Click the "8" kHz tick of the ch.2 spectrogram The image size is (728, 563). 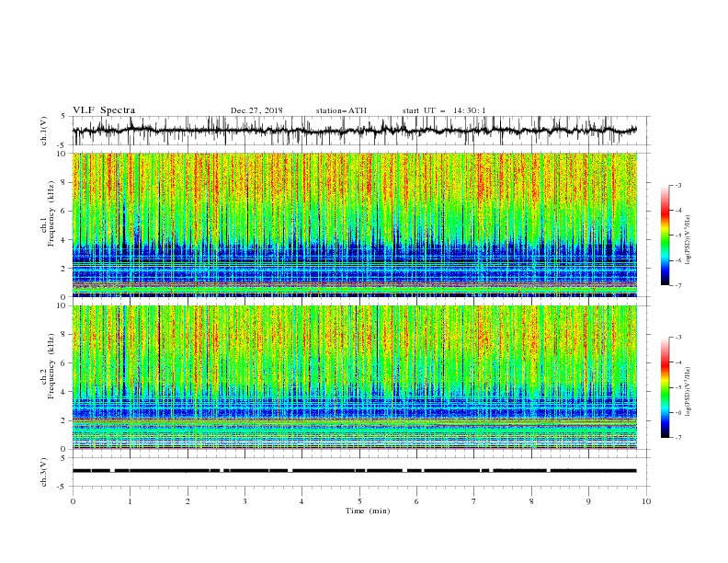click(64, 335)
